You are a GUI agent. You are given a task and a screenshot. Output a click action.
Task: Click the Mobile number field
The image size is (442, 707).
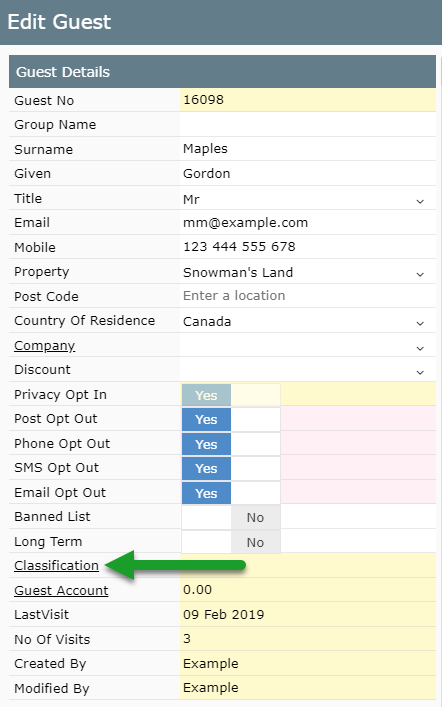[308, 247]
